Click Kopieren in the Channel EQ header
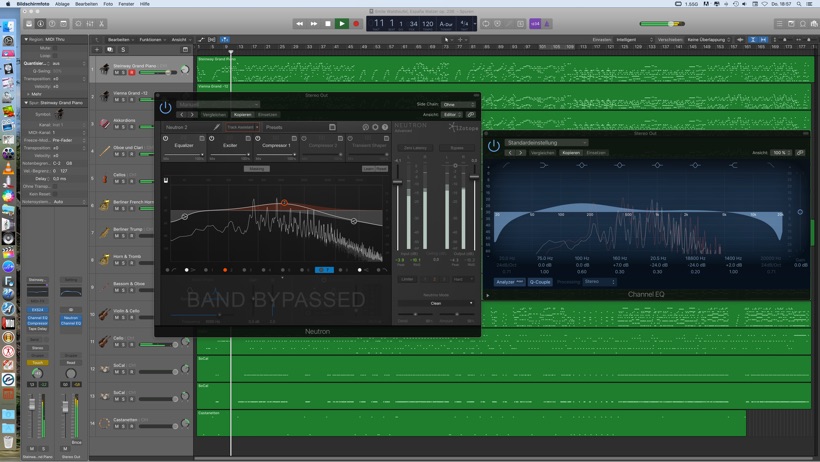Screen dimensions: 820x462 [571, 153]
